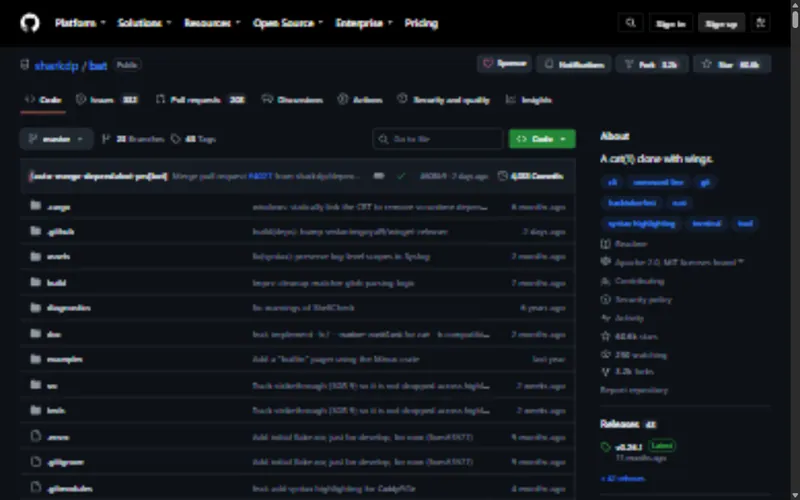Viewport: 800px width, 500px height.
Task: Click the Sign in button
Action: [x=670, y=23]
